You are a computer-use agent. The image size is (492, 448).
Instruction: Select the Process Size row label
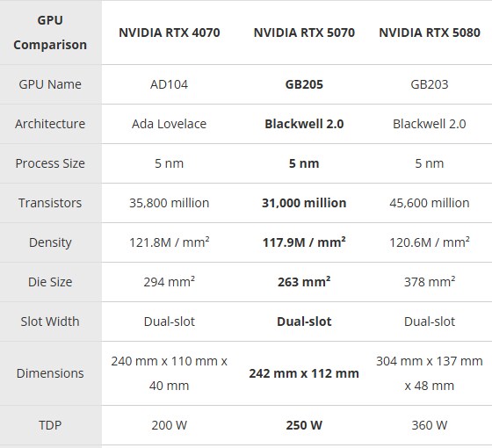[50, 163]
